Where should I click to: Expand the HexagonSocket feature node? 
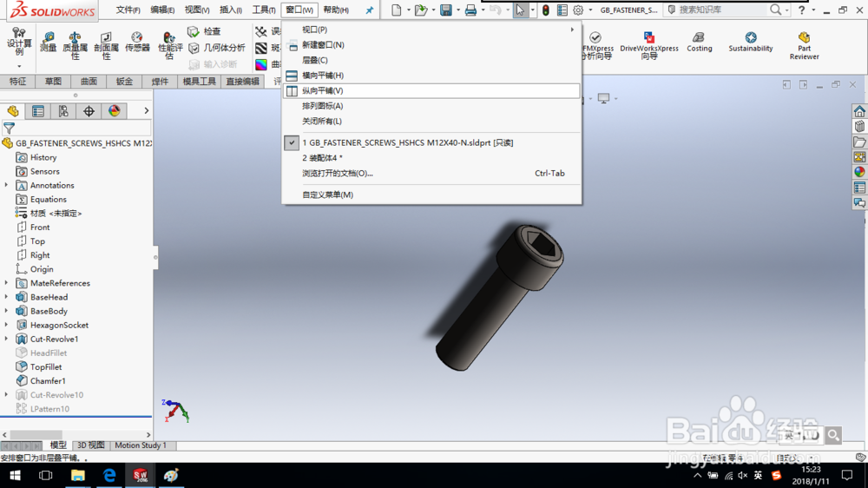[x=6, y=325]
